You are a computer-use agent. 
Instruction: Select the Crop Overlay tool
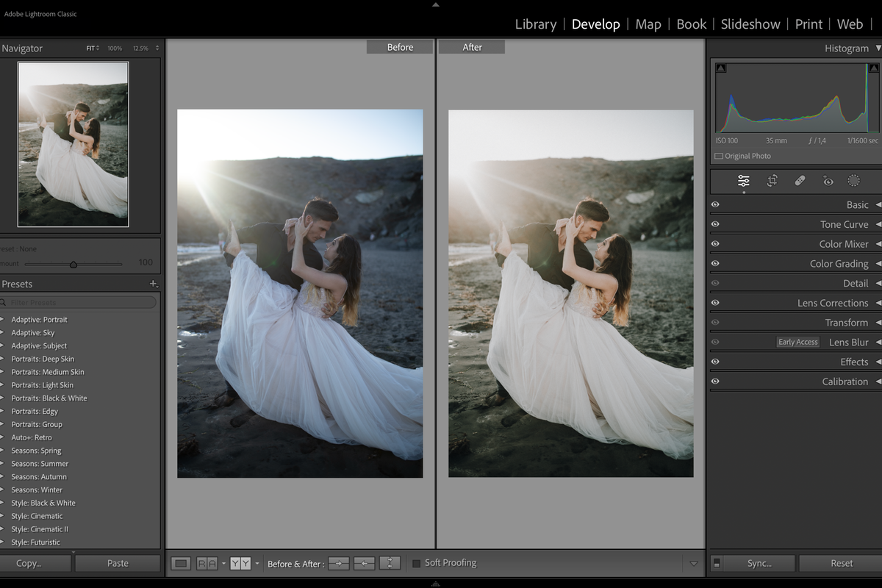pyautogui.click(x=772, y=181)
